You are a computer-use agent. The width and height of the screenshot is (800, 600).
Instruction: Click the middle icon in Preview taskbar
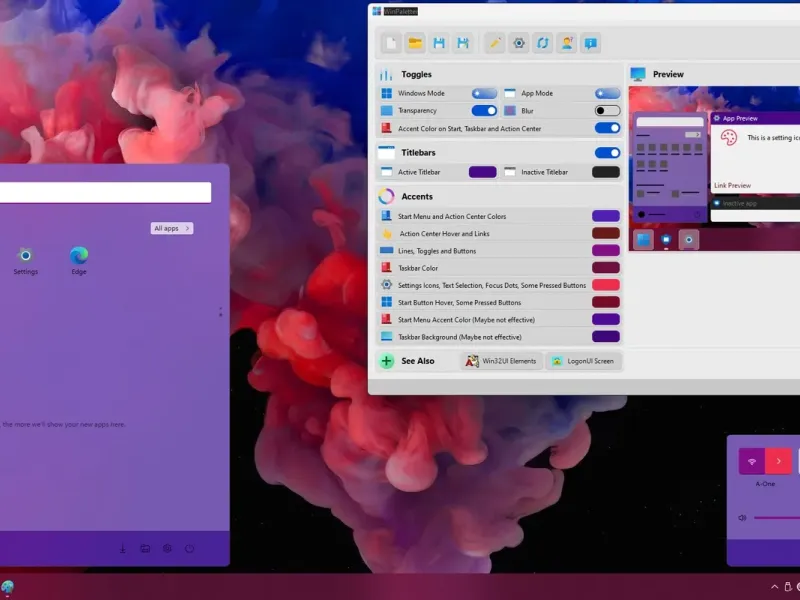pyautogui.click(x=666, y=239)
